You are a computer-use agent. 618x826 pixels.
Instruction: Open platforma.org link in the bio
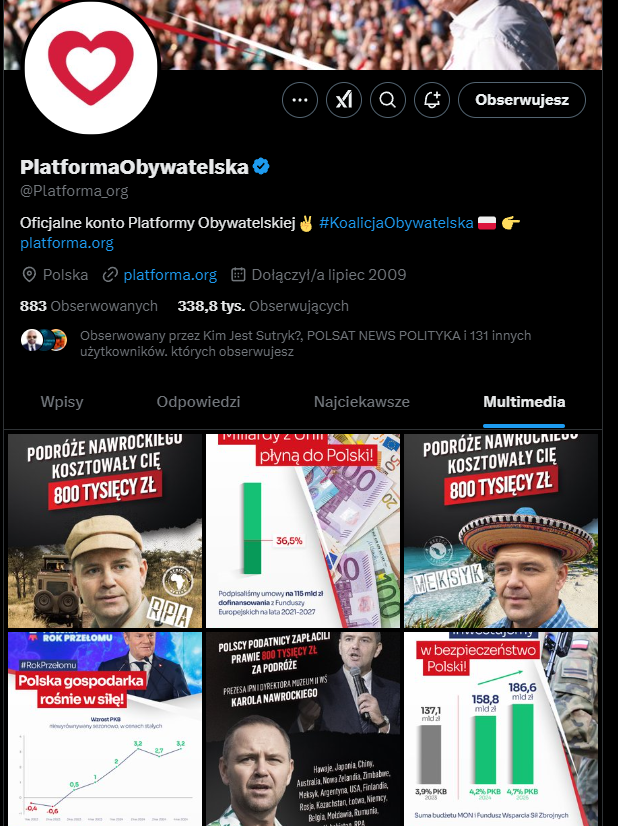pyautogui.click(x=67, y=243)
